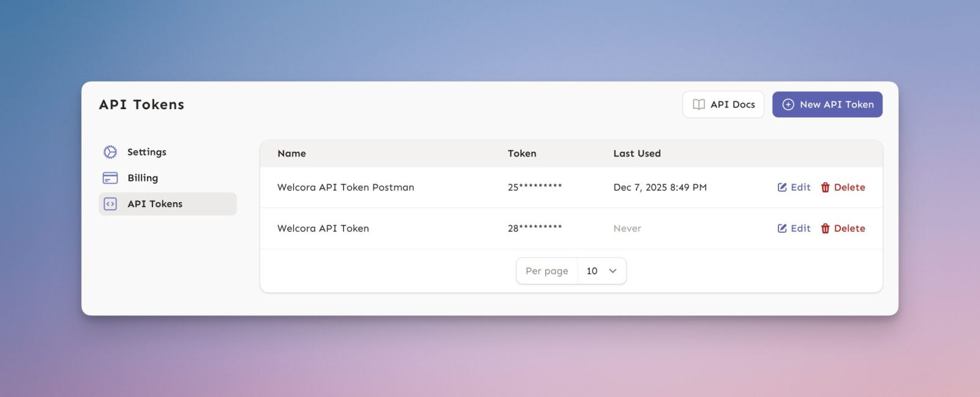This screenshot has height=397, width=980.
Task: Click the Last Used column header
Action: pyautogui.click(x=637, y=154)
